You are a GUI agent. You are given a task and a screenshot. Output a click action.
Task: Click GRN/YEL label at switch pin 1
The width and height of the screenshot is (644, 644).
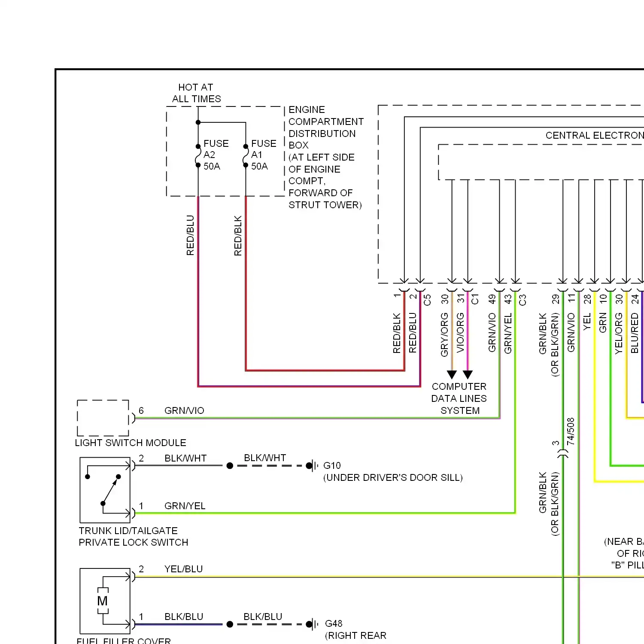pos(185,506)
